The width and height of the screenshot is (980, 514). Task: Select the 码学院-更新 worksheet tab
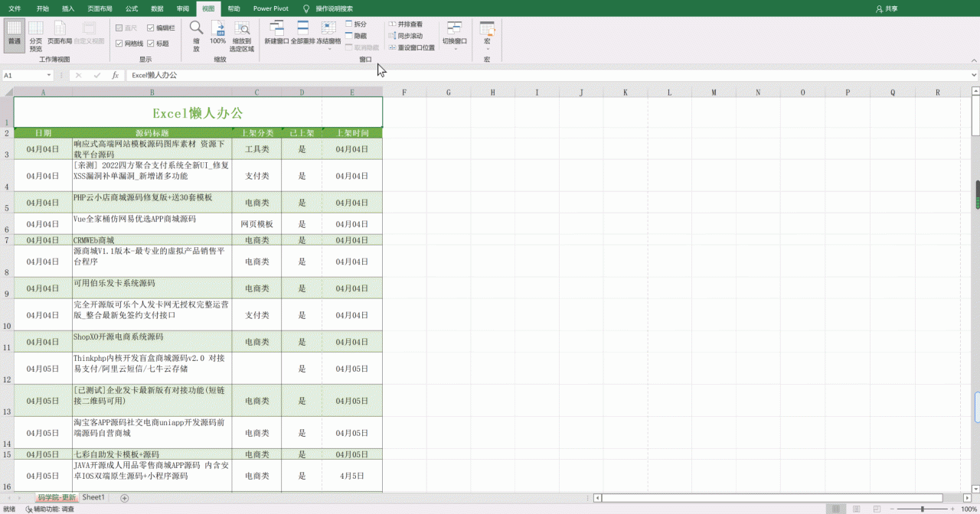[57, 497]
